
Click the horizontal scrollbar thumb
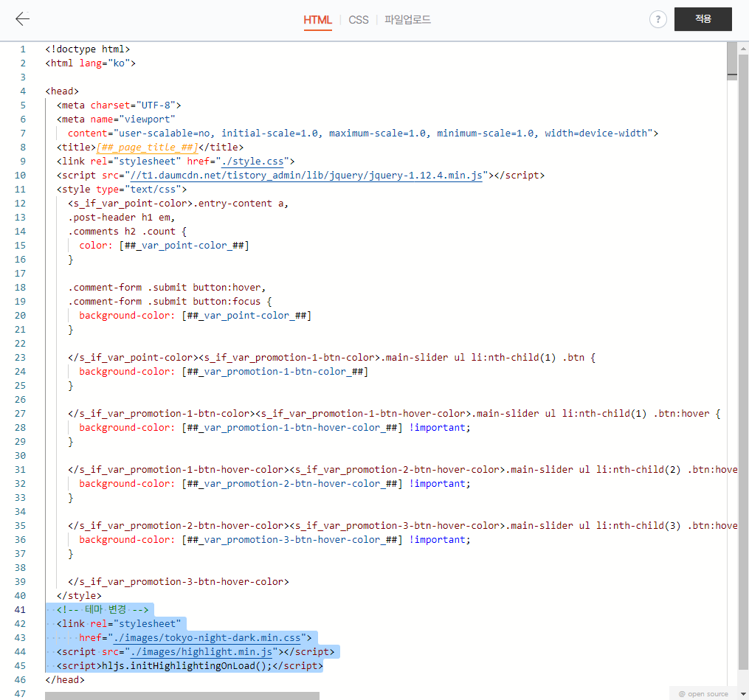point(182,696)
